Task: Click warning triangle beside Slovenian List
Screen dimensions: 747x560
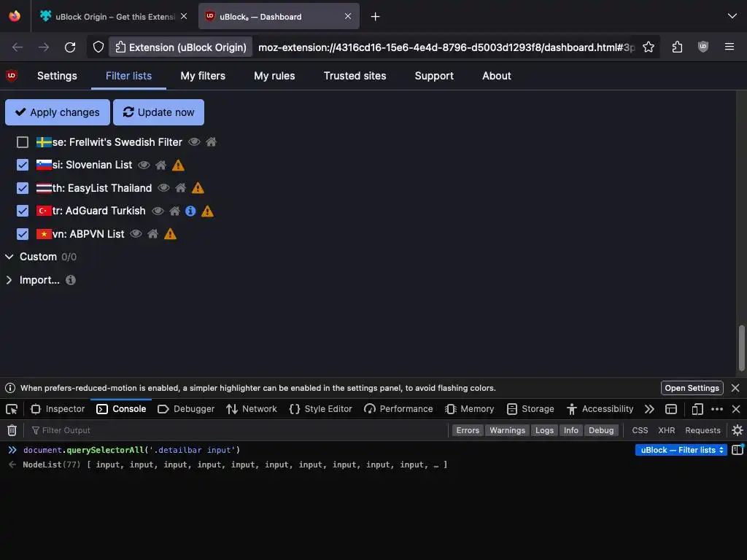Action: 178,166
